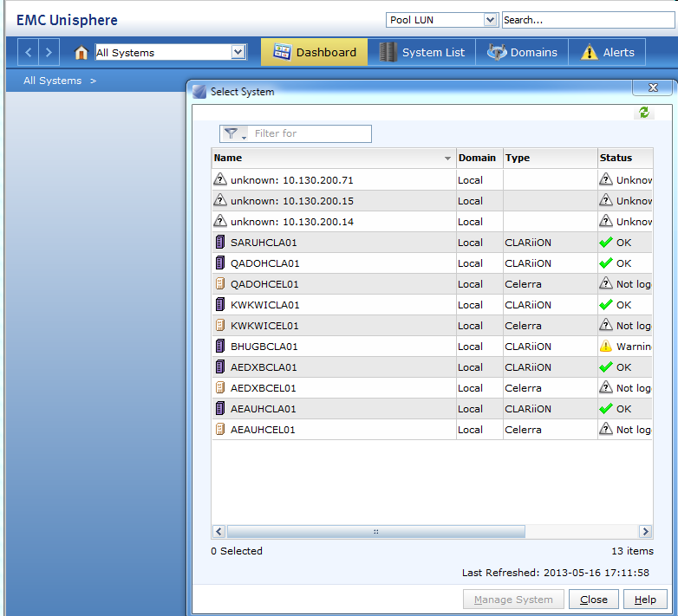678x616 pixels.
Task: Click the Not logged status icon for KWKWICEL01
Action: coord(606,324)
